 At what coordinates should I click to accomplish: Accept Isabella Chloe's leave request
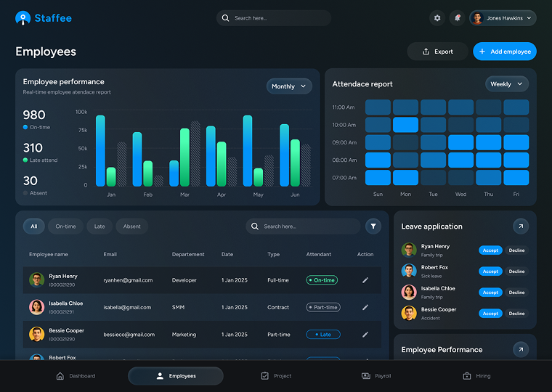(490, 293)
